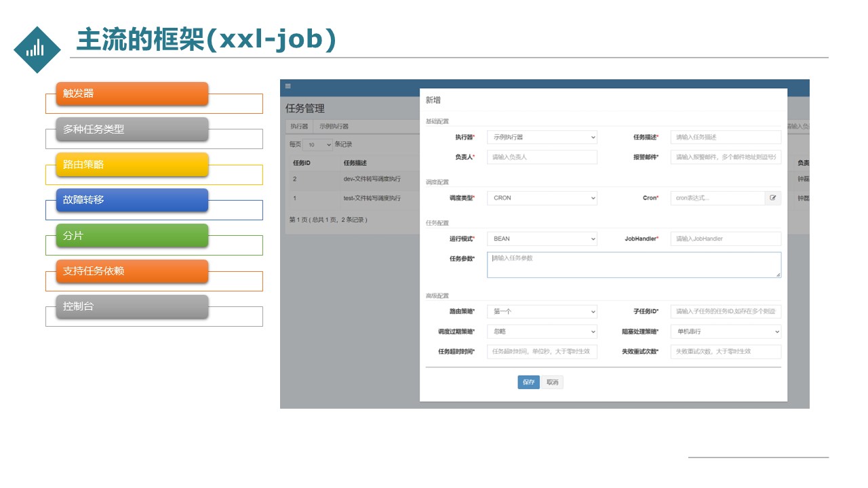Click the 高级配置 section heading

437,296
